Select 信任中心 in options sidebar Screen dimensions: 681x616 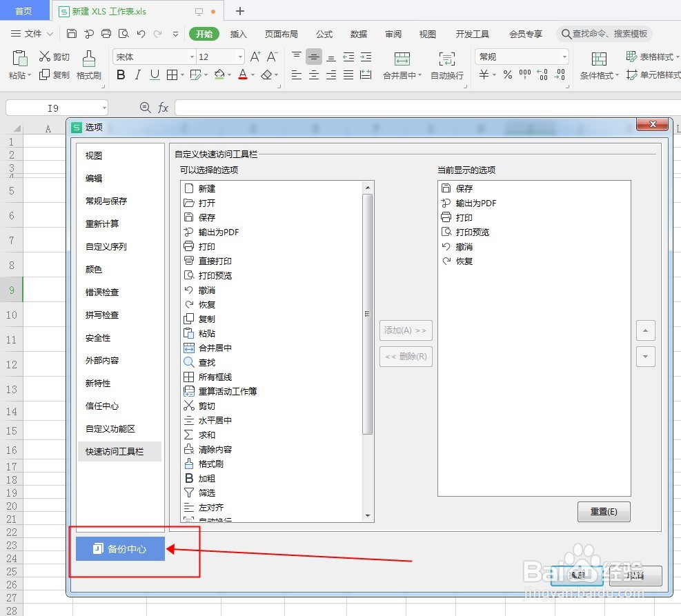tap(102, 406)
